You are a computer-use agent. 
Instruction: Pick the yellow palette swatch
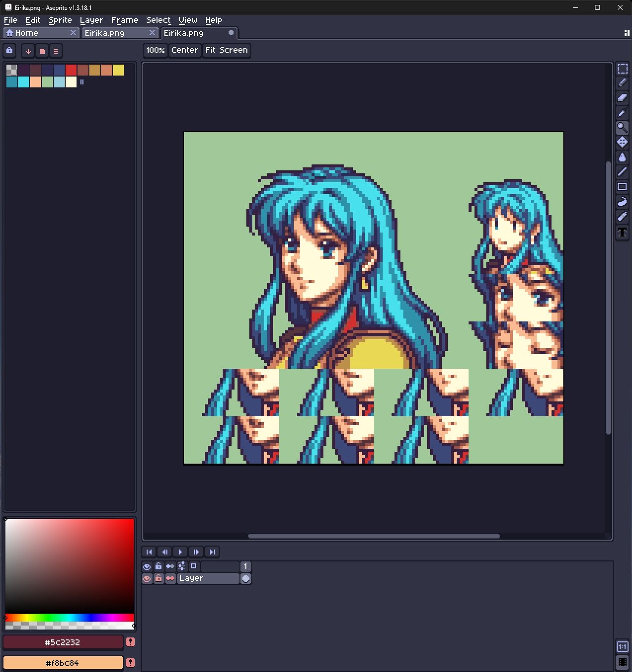click(118, 70)
